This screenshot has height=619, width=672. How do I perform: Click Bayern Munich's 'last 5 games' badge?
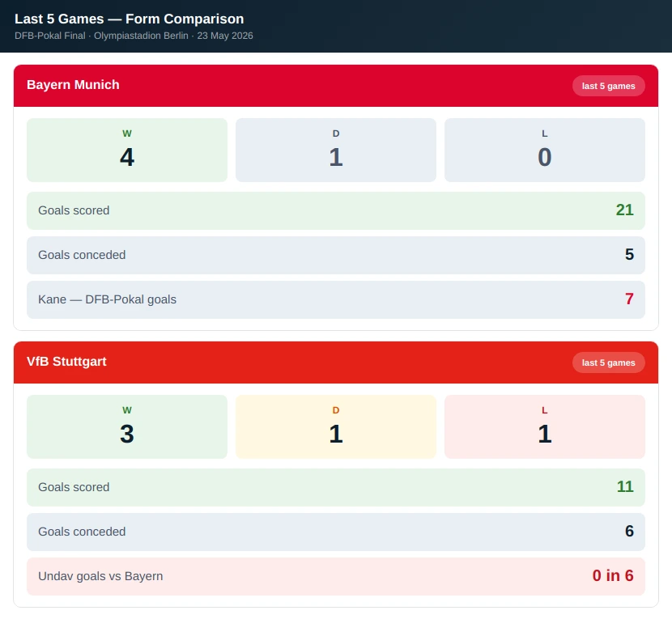pyautogui.click(x=609, y=86)
